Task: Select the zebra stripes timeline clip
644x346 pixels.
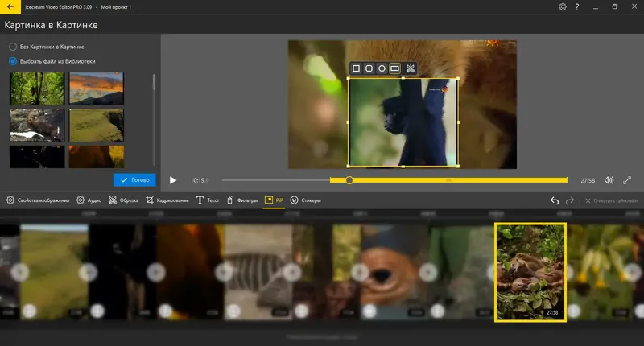Action: pos(258,272)
